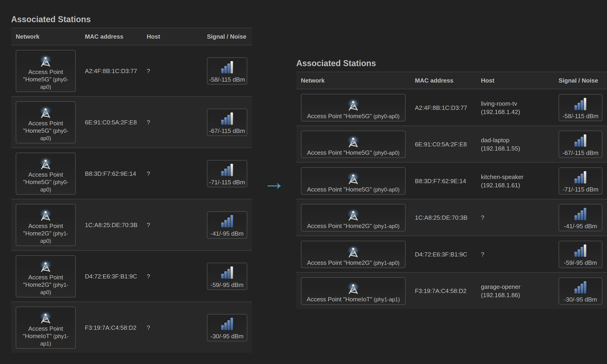Click the Network column header
Screen dimensions: 607x364
click(313, 80)
